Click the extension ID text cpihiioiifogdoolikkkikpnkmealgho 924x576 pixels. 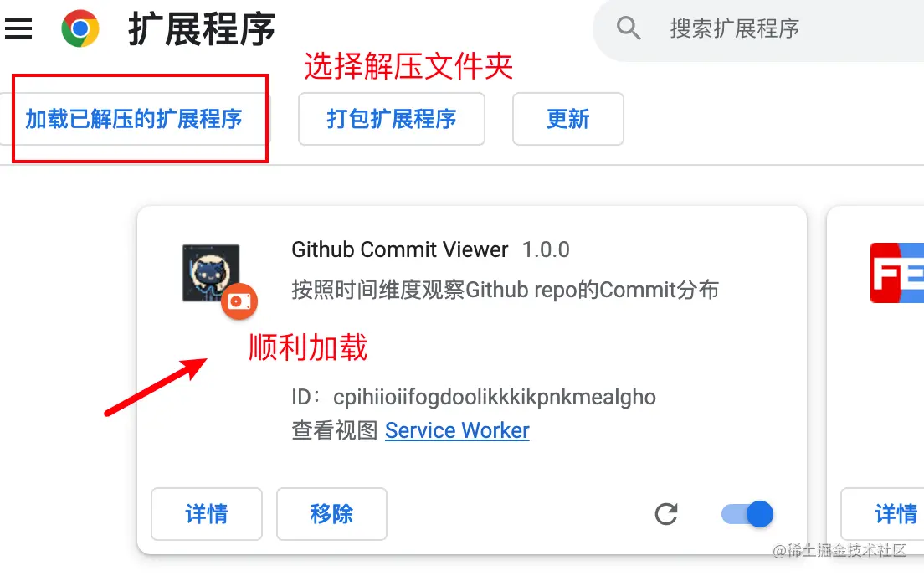pyautogui.click(x=495, y=398)
